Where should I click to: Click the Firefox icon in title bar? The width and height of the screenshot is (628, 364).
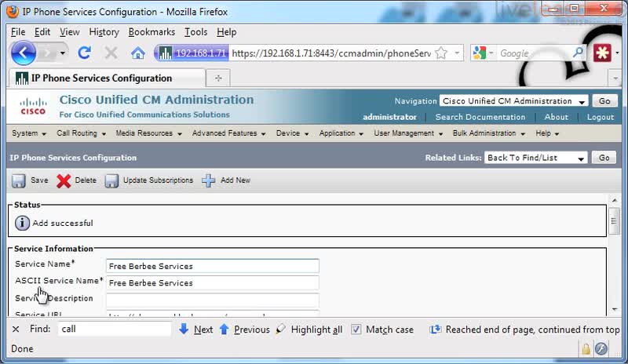(13, 12)
